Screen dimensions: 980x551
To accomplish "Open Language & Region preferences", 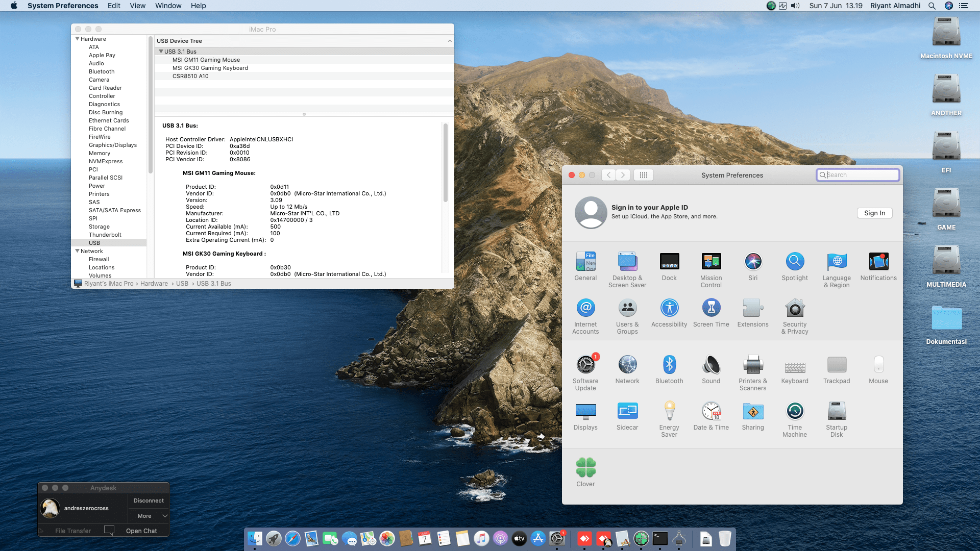I will pos(837,270).
